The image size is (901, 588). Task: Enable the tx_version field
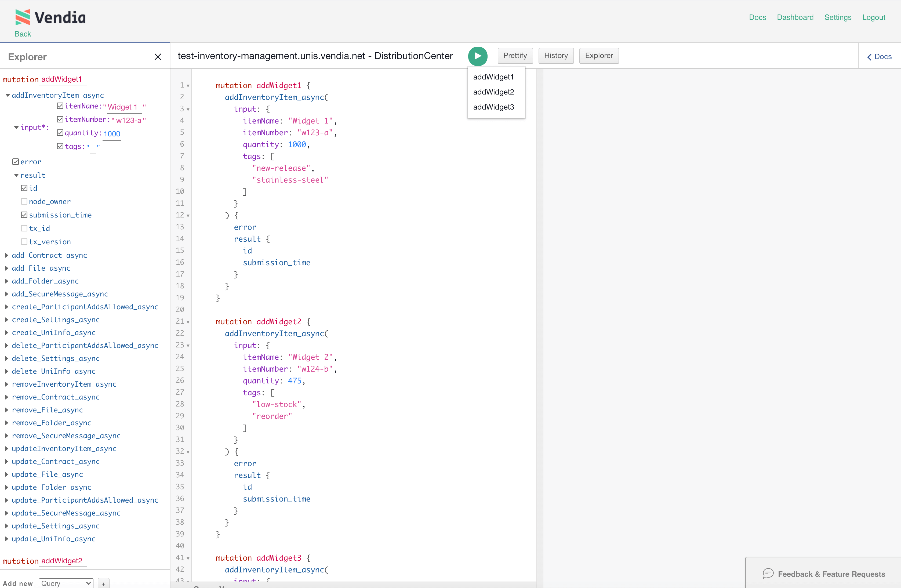24,242
